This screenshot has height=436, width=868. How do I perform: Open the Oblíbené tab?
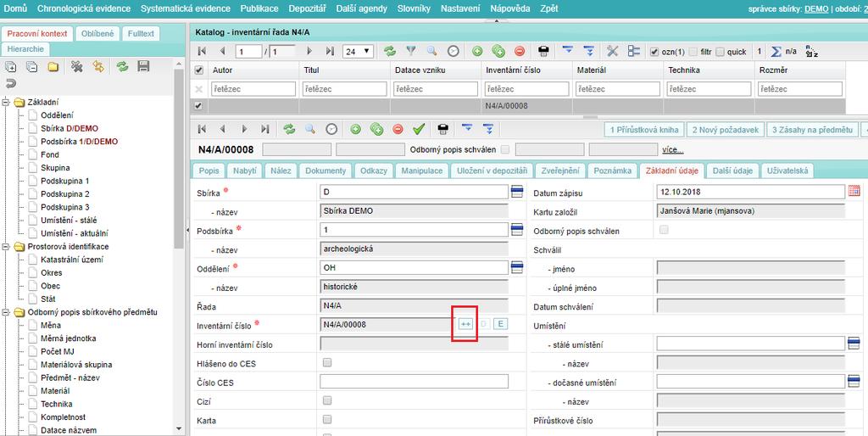[x=97, y=33]
